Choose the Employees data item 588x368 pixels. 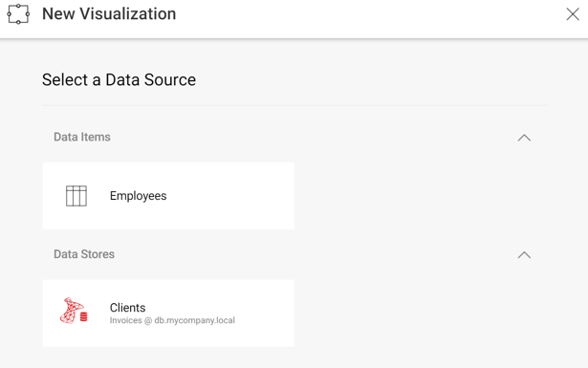click(x=168, y=196)
